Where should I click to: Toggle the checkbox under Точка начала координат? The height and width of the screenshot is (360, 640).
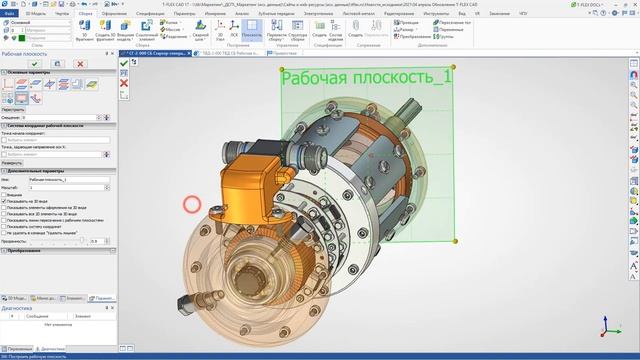pos(4,140)
